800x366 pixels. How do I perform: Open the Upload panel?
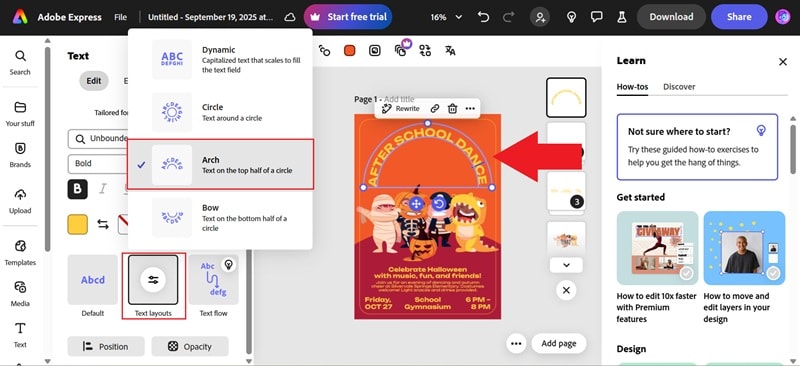pyautogui.click(x=20, y=201)
